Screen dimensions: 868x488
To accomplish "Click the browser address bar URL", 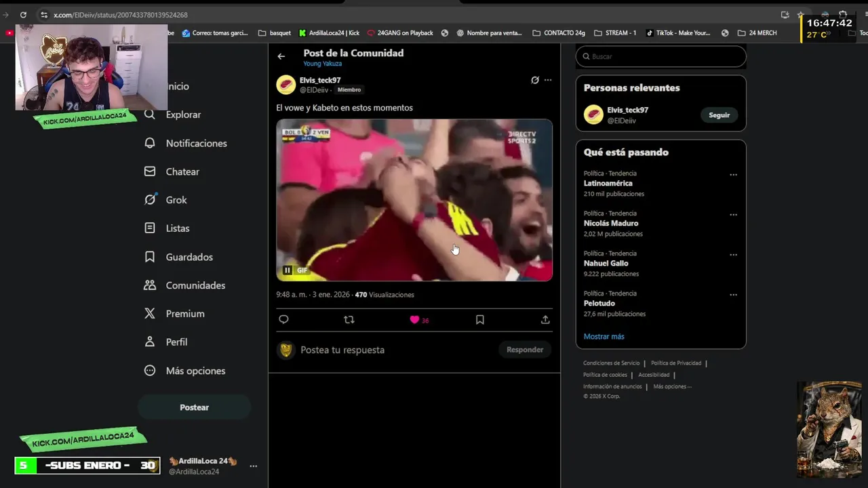I will tap(121, 15).
